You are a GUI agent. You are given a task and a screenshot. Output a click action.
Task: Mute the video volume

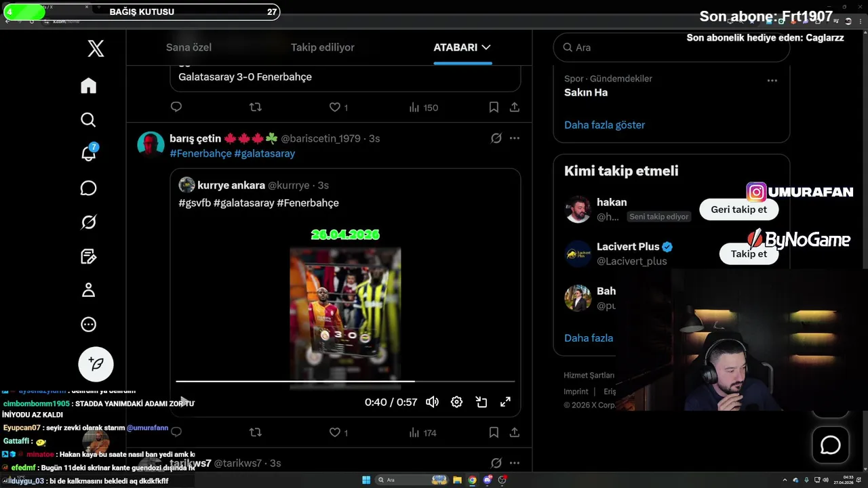click(432, 402)
